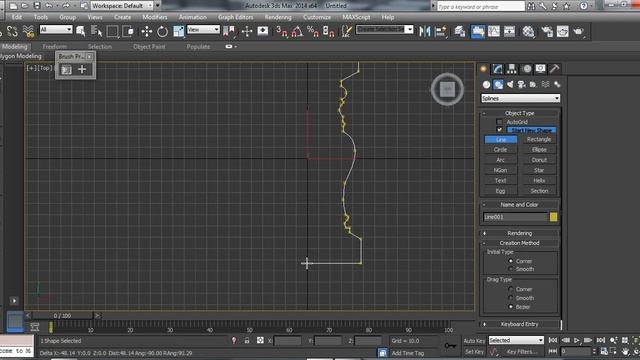The width and height of the screenshot is (640, 360).
Task: Open the Align tool
Action: 441,31
